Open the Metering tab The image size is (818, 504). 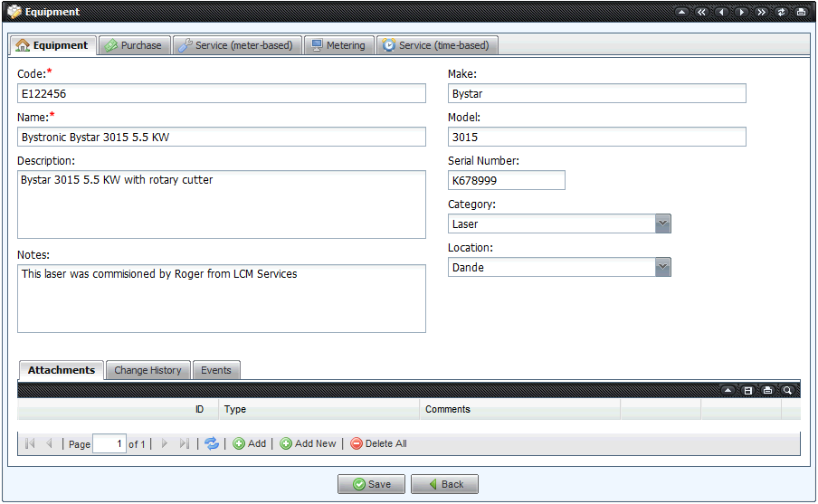coord(338,45)
